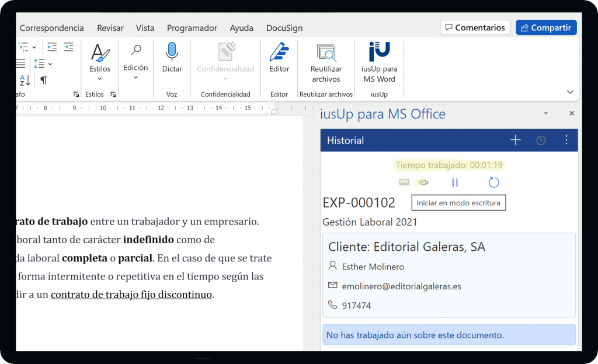Click the justify alignment icon
Viewport: 598px width, 364px height.
click(20, 64)
